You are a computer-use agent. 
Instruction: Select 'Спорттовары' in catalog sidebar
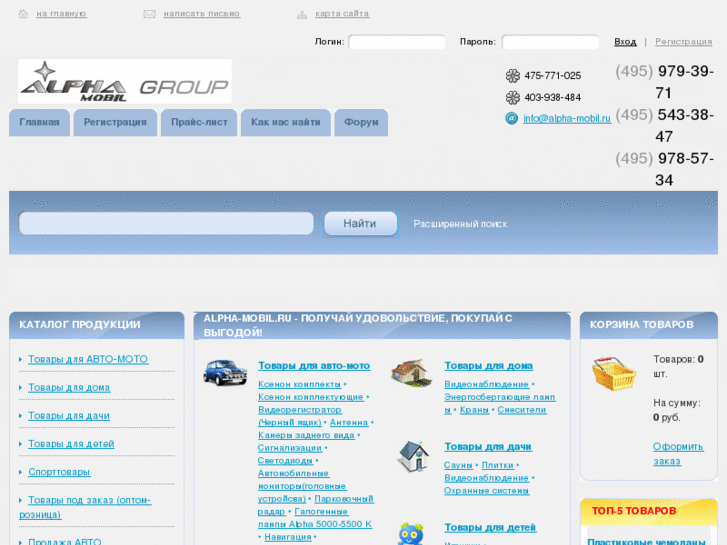[x=59, y=472]
